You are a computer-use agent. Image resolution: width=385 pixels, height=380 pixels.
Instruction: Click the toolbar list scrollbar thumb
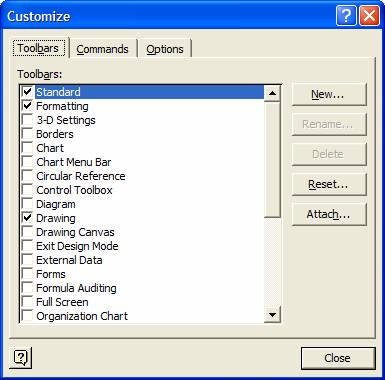(272, 160)
